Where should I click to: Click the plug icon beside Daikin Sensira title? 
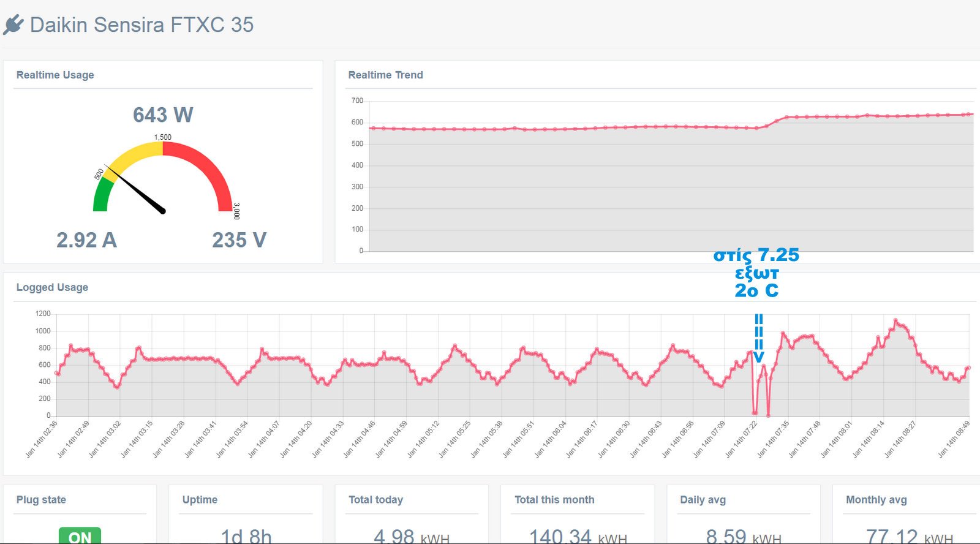click(13, 25)
